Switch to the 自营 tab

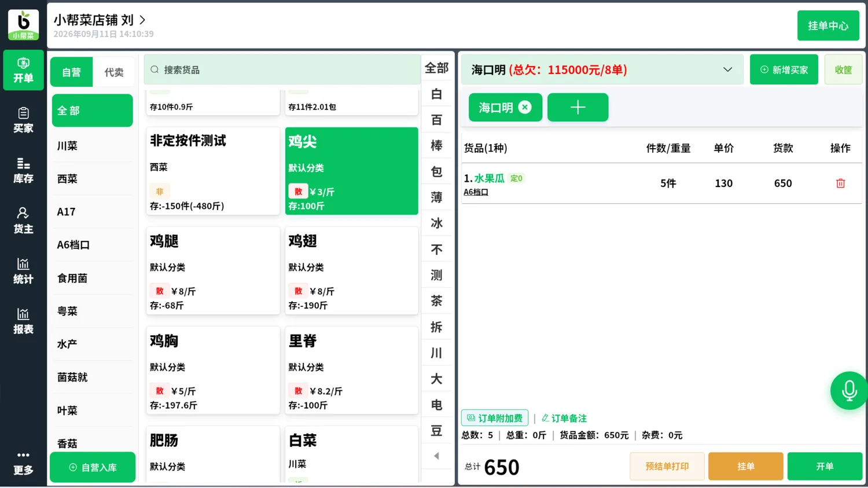click(71, 72)
